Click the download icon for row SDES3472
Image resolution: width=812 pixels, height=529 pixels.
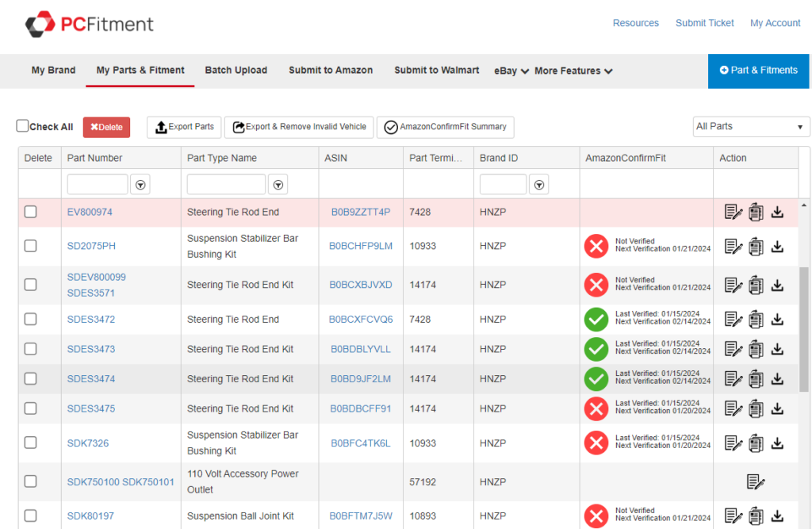click(x=777, y=320)
